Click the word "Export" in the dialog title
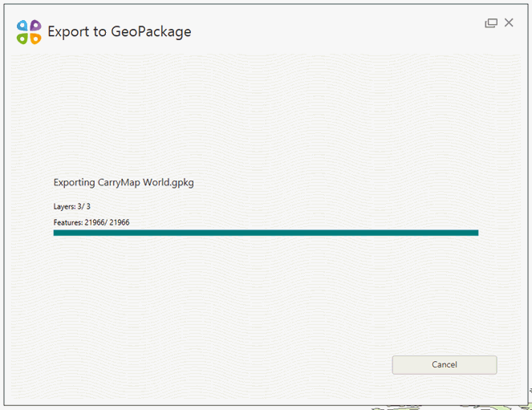The height and width of the screenshot is (410, 532). (68, 32)
